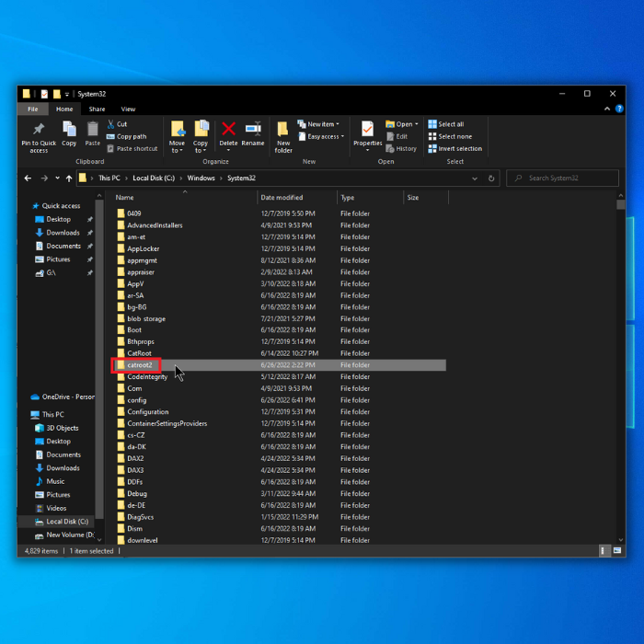Image resolution: width=644 pixels, height=644 pixels.
Task: Open the Move to dropdown
Action: (x=177, y=146)
